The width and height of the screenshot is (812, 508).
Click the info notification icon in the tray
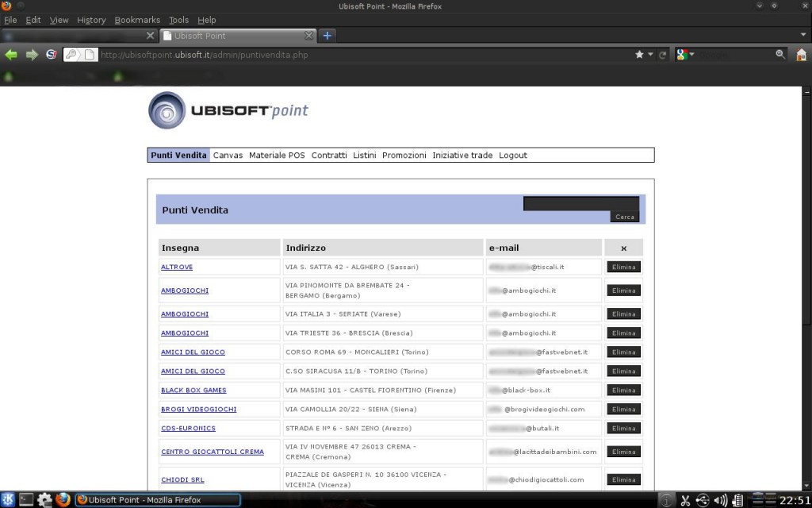(x=666, y=500)
